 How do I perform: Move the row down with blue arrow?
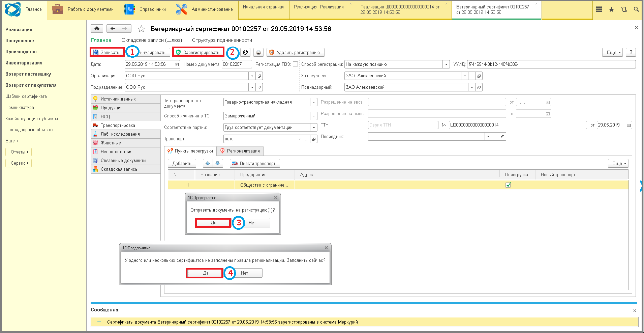[218, 163]
